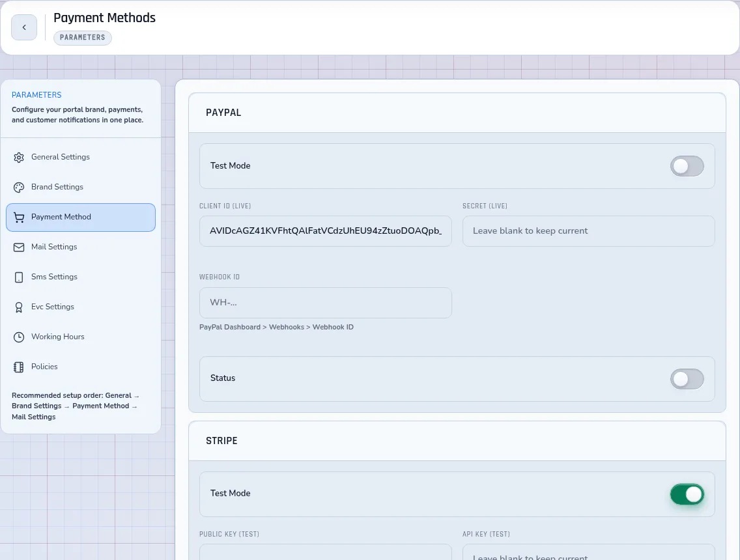Click the Sms Settings phone icon
Screen dimensions: 740x560
(x=19, y=277)
